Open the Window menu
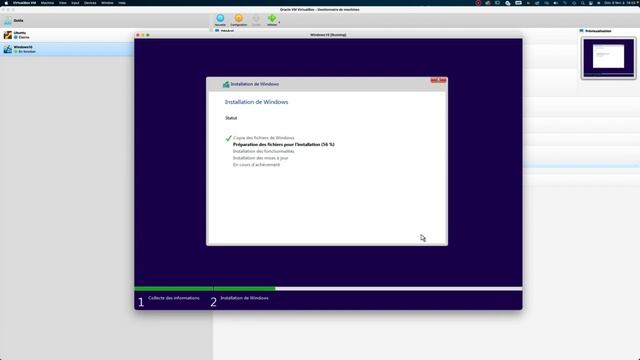640x360 pixels. pos(107,3)
